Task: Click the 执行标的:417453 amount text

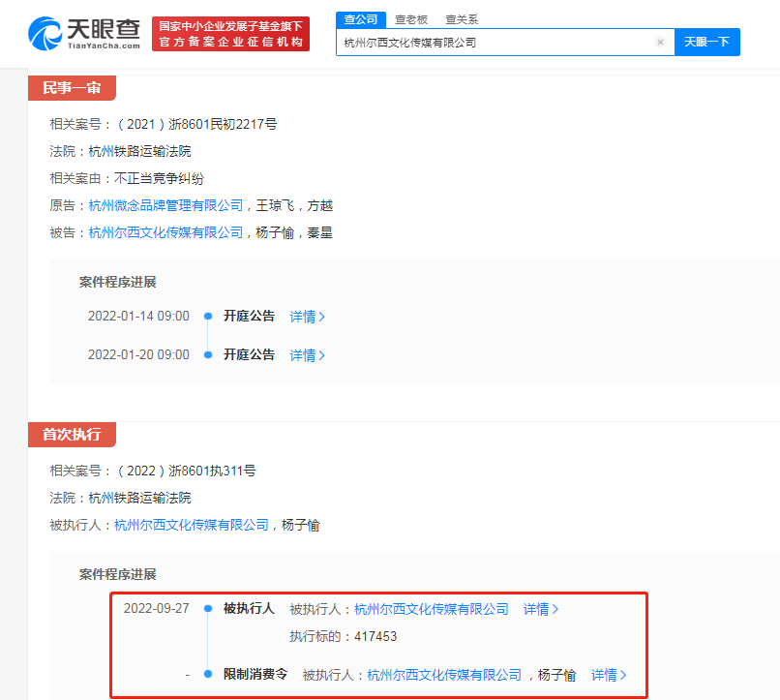Action: pos(344,636)
